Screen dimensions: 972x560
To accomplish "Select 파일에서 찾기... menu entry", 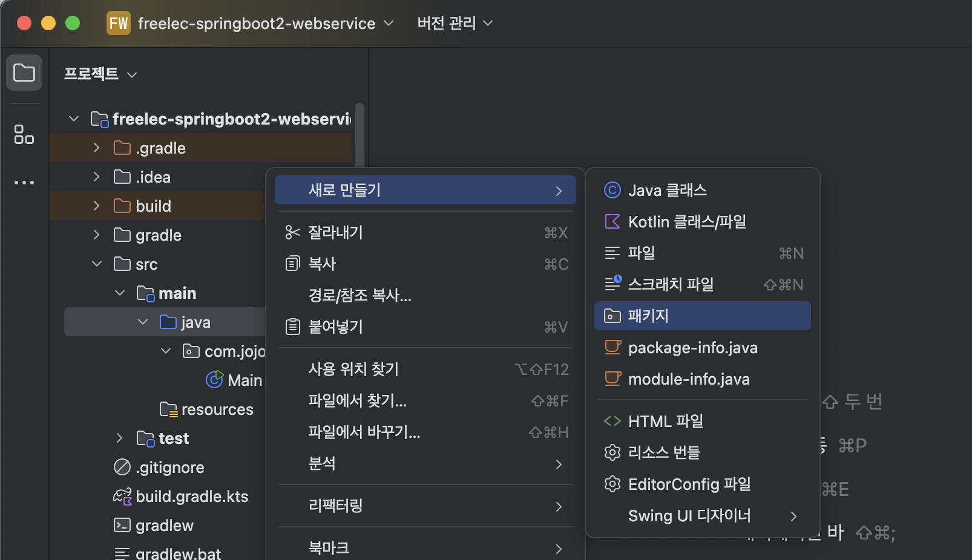I will 425,400.
